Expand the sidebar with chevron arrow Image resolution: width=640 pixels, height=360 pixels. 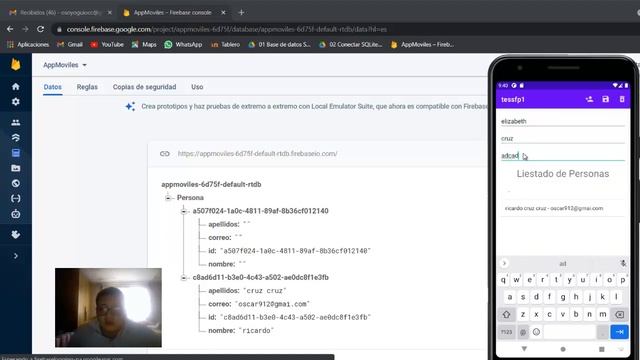(16, 256)
